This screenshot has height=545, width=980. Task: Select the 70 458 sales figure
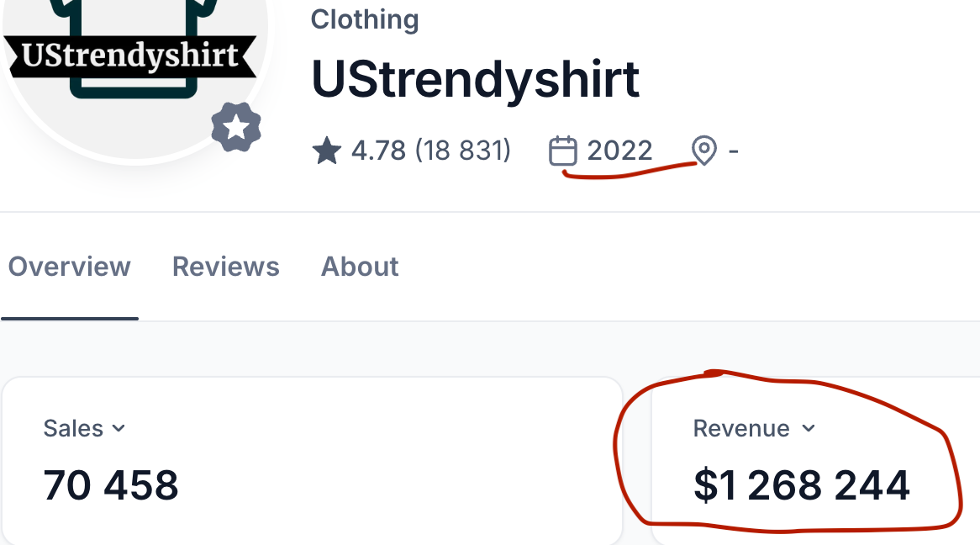[111, 485]
